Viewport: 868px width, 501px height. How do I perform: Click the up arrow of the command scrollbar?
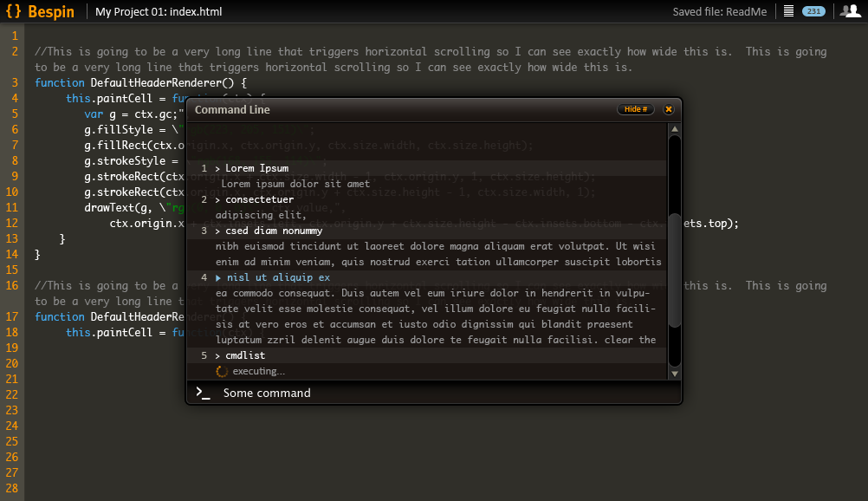tap(674, 129)
